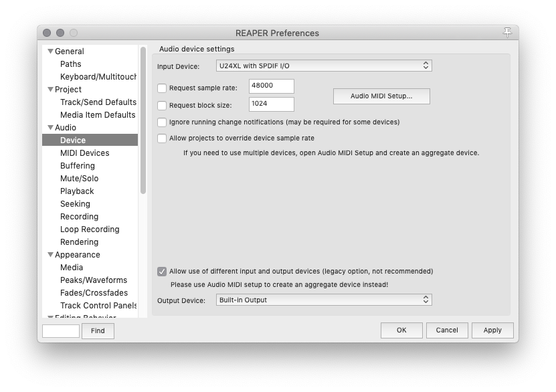This screenshot has width=556, height=392.
Task: Click the block size field showing 1024
Action: (x=272, y=104)
